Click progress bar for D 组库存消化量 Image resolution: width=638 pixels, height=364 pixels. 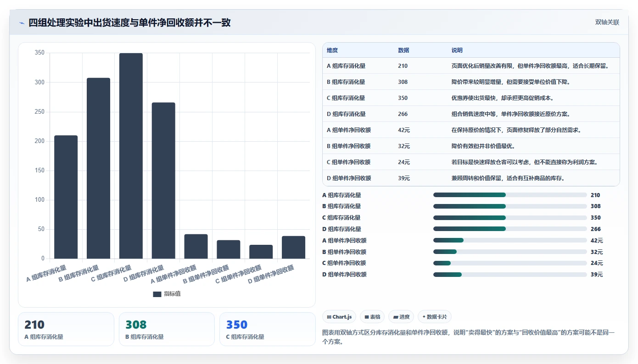[510, 229]
